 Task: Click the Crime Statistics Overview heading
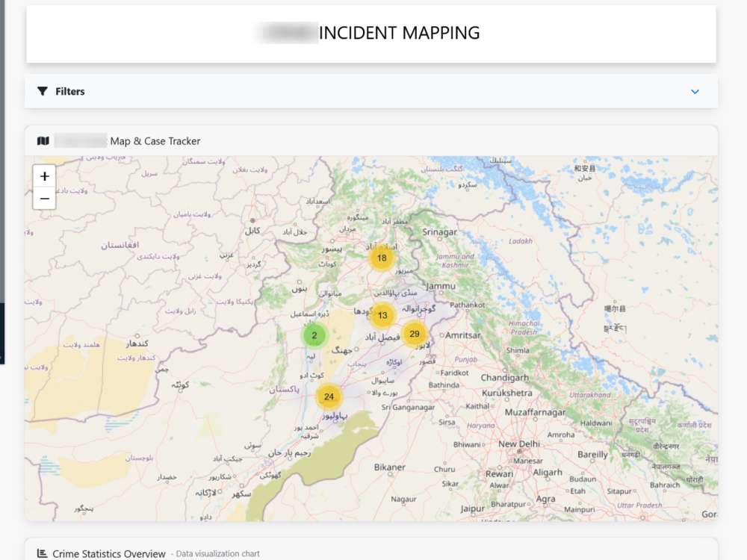click(x=108, y=554)
